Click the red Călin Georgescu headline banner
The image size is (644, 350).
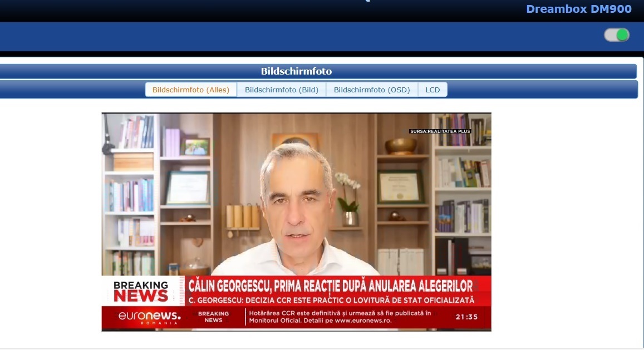tap(331, 286)
